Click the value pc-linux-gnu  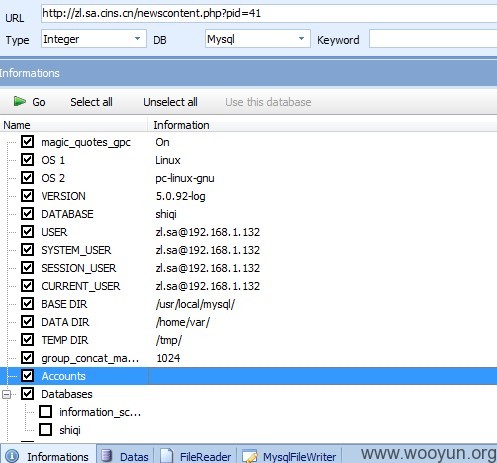point(185,178)
